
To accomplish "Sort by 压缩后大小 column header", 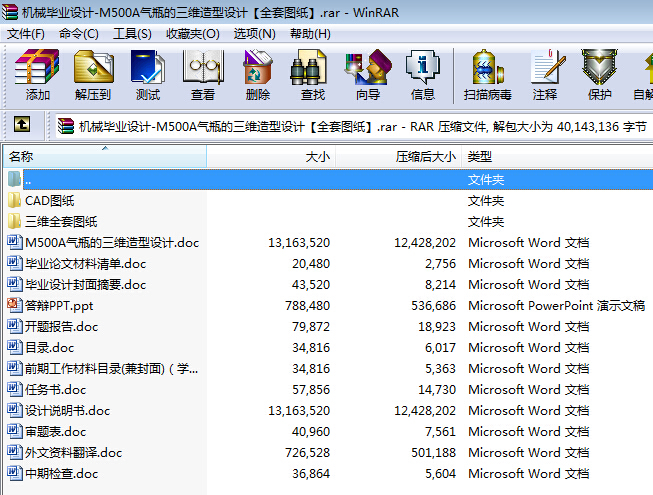I will click(399, 157).
